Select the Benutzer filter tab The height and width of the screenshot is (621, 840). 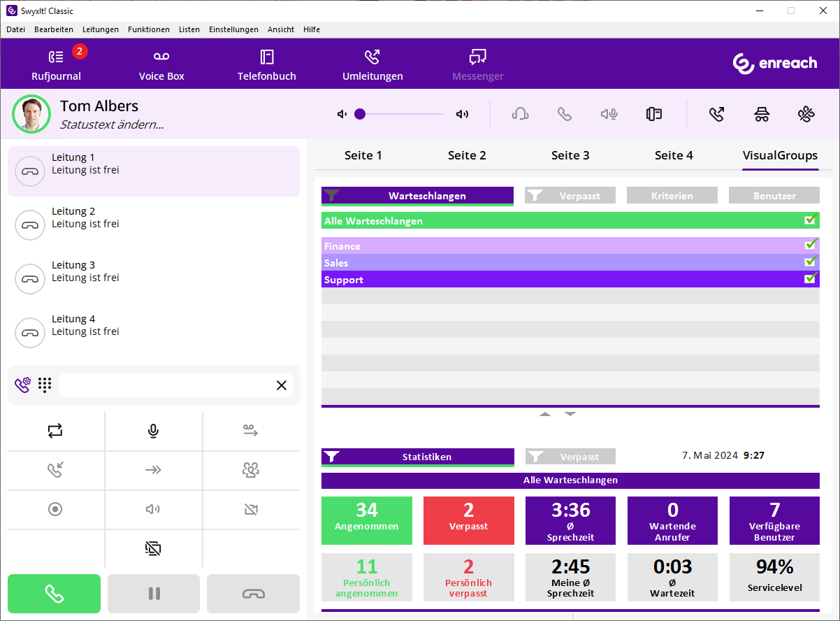click(x=774, y=196)
